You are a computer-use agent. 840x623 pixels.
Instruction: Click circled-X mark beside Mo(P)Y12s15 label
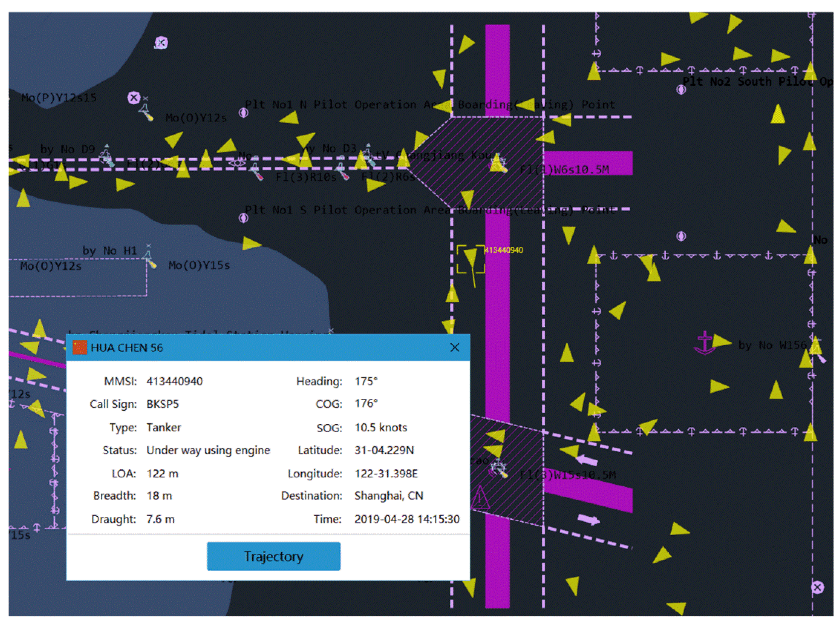coord(134,98)
